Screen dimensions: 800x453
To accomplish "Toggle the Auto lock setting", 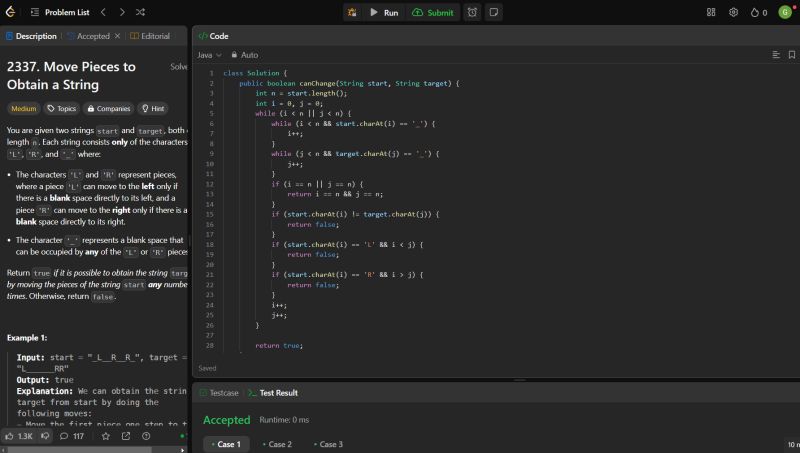I will pyautogui.click(x=244, y=55).
